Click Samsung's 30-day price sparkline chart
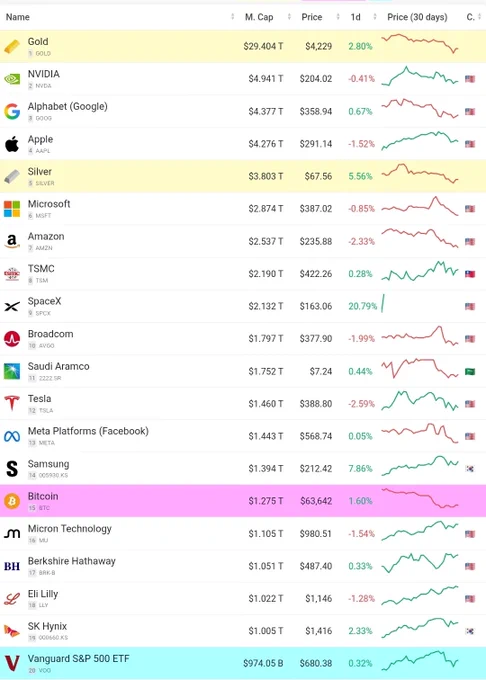Image resolution: width=486 pixels, height=680 pixels. [x=420, y=466]
